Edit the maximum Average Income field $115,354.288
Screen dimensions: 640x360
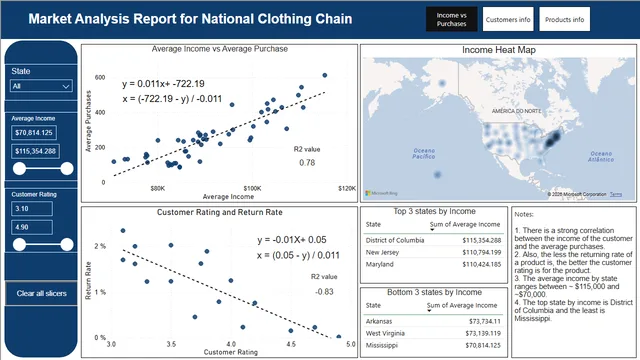tap(36, 151)
